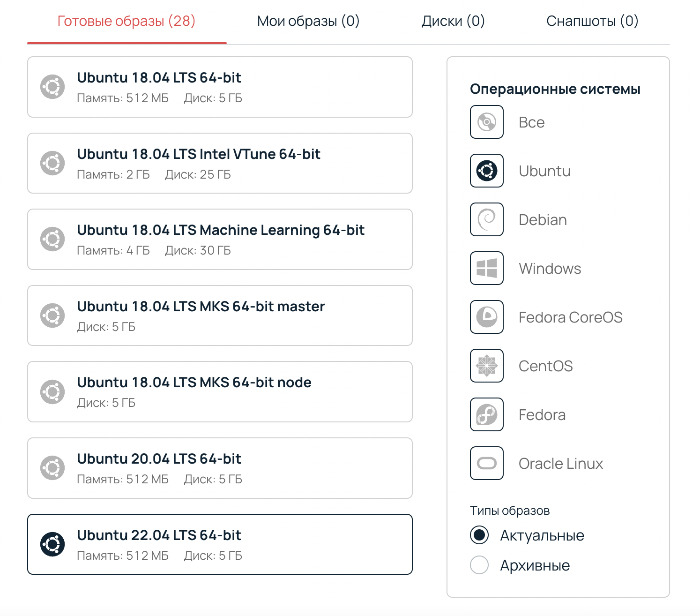Go to the Снапшоты tab
Viewport: 700px width, 616px height.
pos(592,21)
